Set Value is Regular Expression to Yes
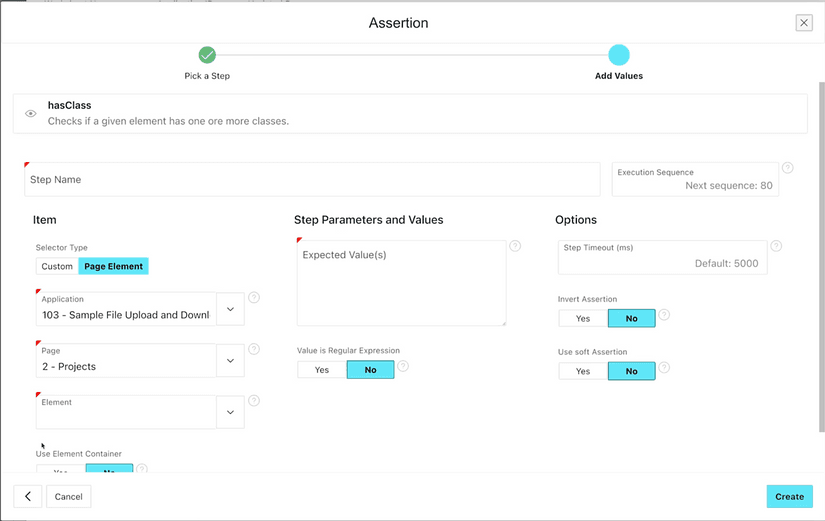This screenshot has width=825, height=521. pyautogui.click(x=322, y=370)
